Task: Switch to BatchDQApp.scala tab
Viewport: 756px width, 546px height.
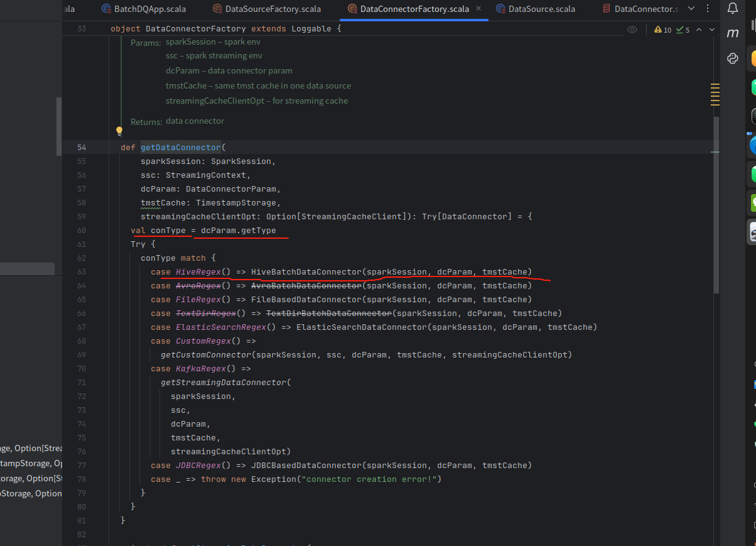Action: [143, 9]
